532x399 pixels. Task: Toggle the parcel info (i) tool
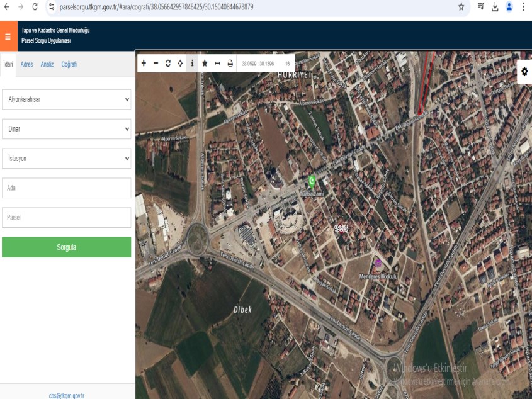192,64
